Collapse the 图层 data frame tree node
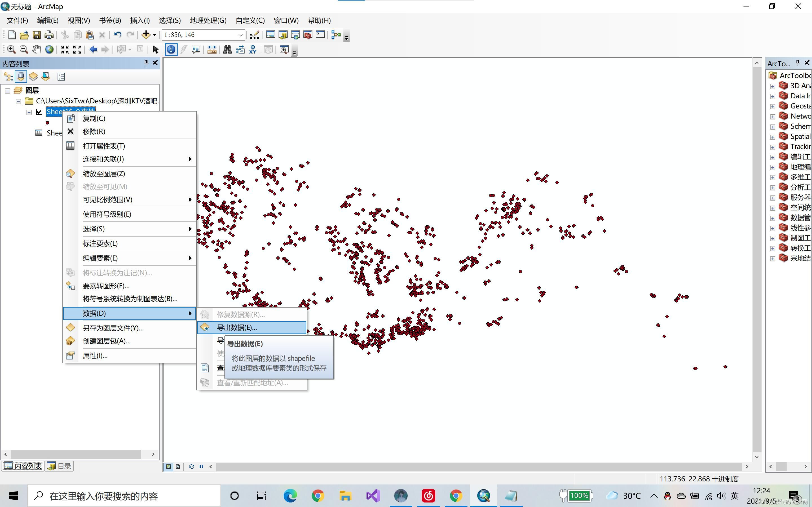The image size is (812, 507). 8,90
